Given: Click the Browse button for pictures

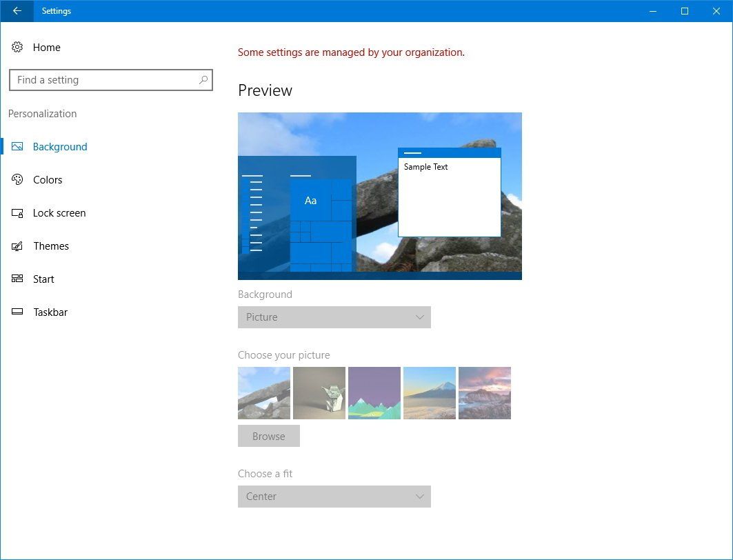Looking at the screenshot, I should [268, 436].
